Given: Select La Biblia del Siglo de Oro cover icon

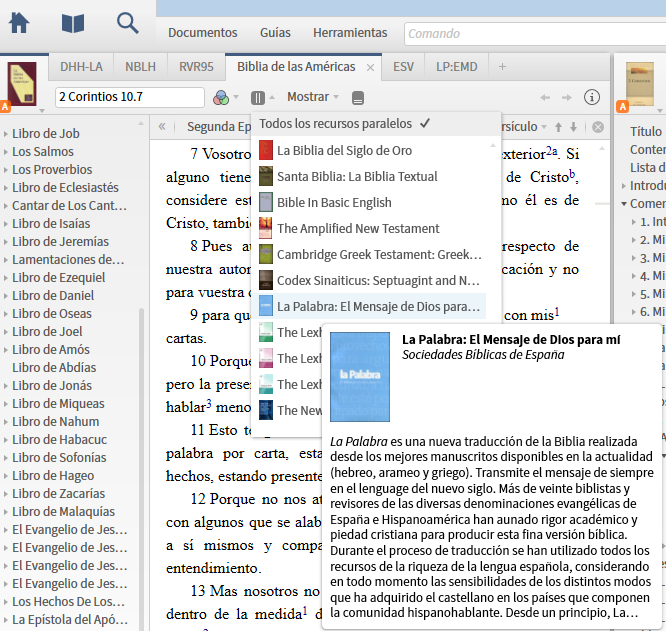Looking at the screenshot, I should [x=266, y=150].
